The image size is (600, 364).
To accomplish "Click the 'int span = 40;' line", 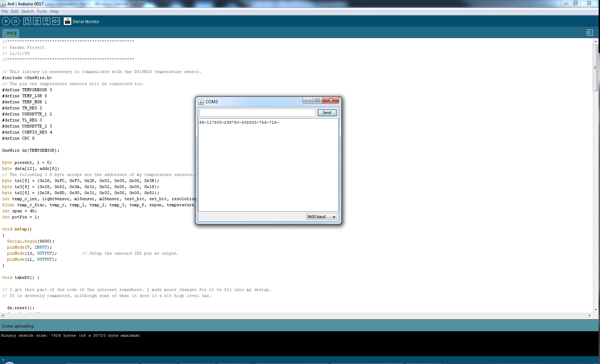I will pyautogui.click(x=19, y=211).
